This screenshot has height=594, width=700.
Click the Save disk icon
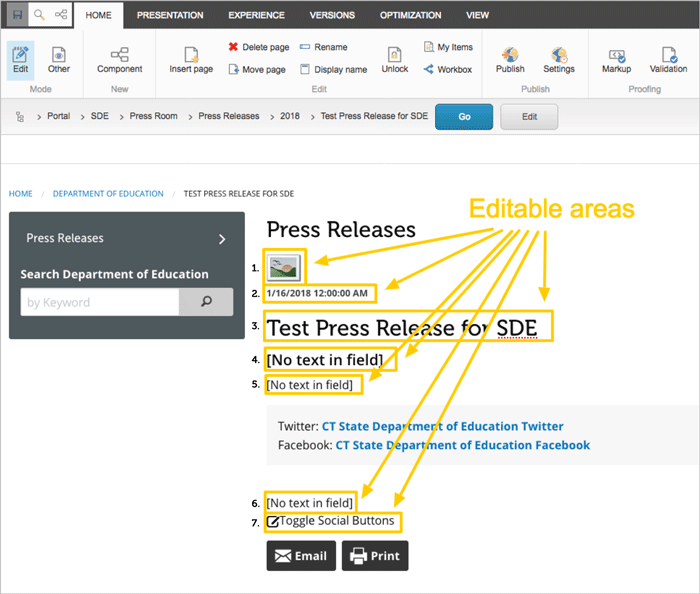(15, 15)
